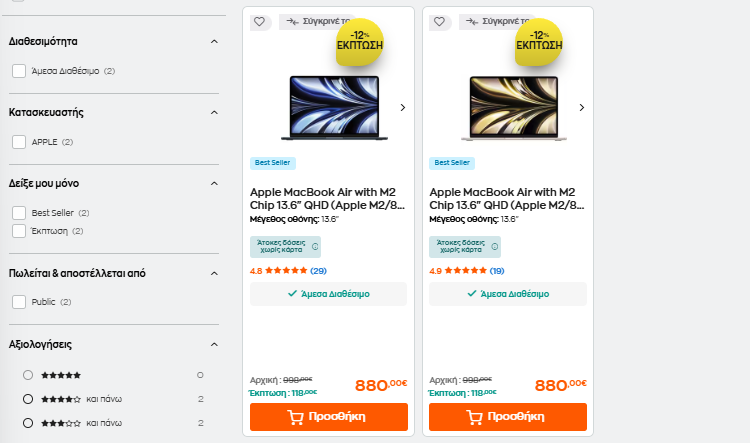The width and height of the screenshot is (750, 443).
Task: Collapse the Κατασκευαστής filter section
Action: tap(214, 112)
